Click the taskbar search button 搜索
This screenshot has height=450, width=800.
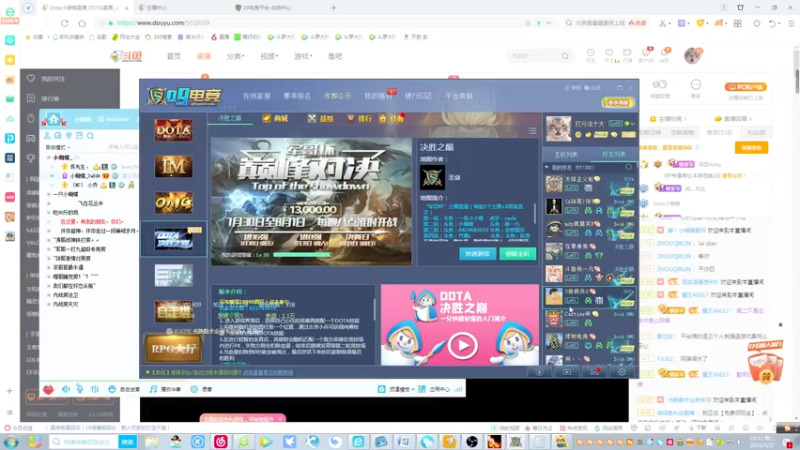128,441
